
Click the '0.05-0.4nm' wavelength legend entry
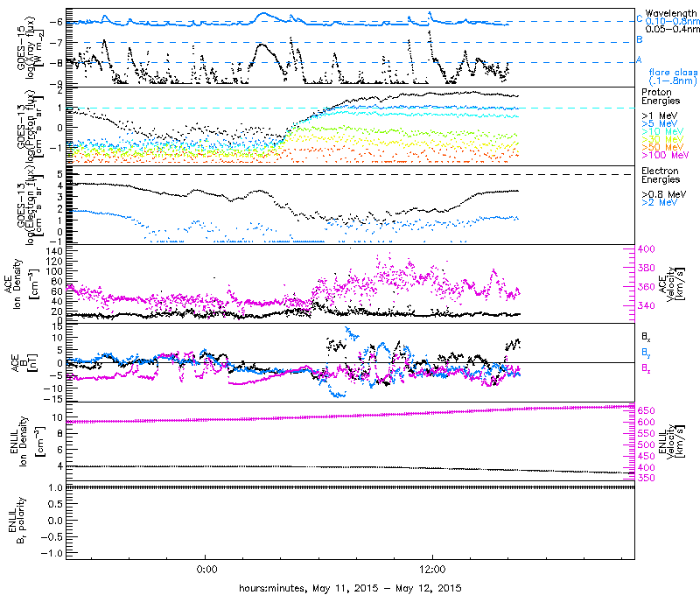tap(672, 29)
